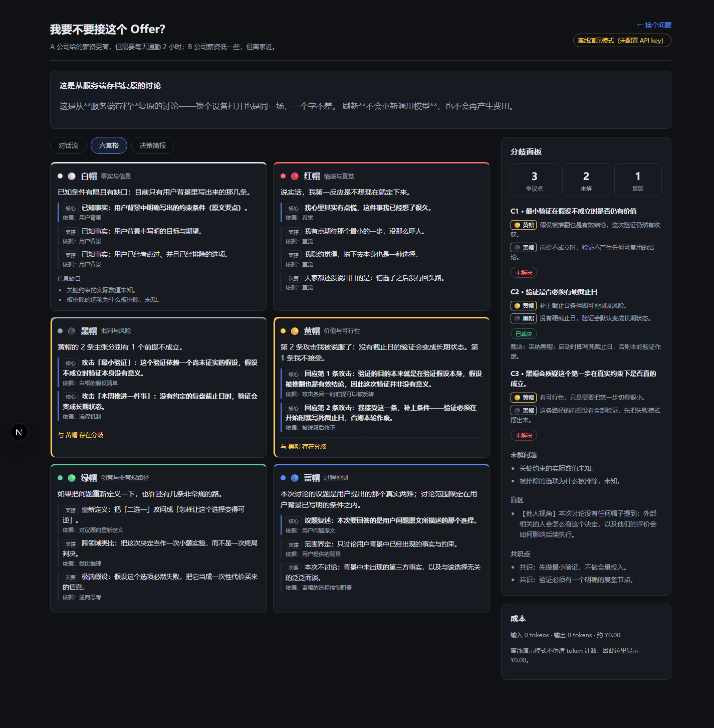Click 共识：验证必须有一个明确的复盘节点。
714x728 pixels.
click(578, 580)
